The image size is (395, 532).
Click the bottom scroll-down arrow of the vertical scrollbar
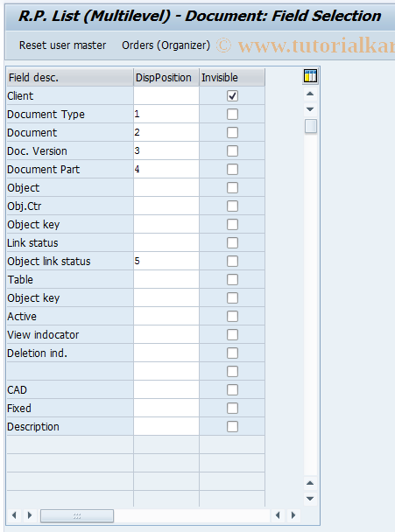pos(310,499)
